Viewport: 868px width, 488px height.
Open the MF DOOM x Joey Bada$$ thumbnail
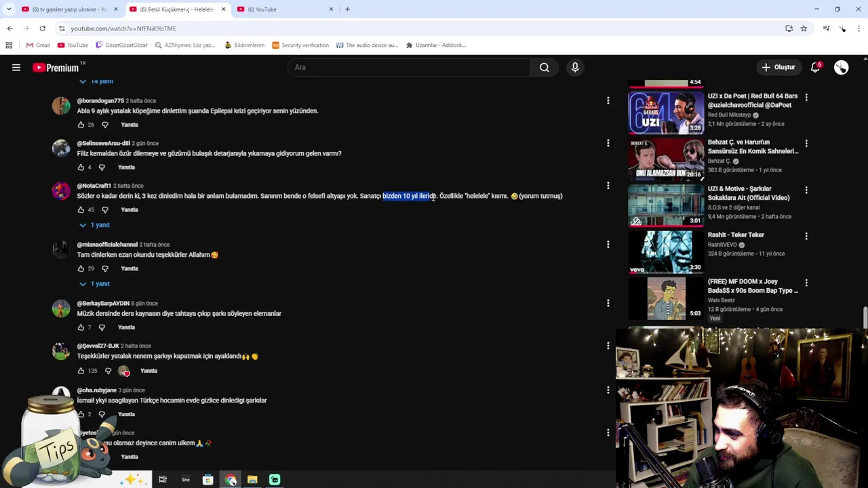coord(666,298)
